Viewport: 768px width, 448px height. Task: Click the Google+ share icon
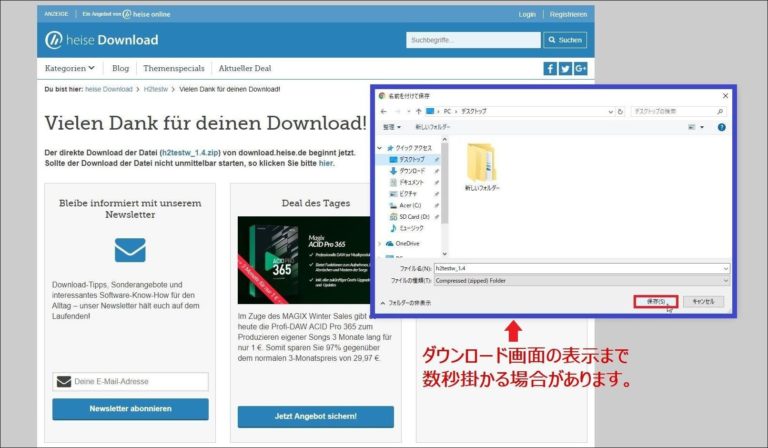(x=580, y=69)
